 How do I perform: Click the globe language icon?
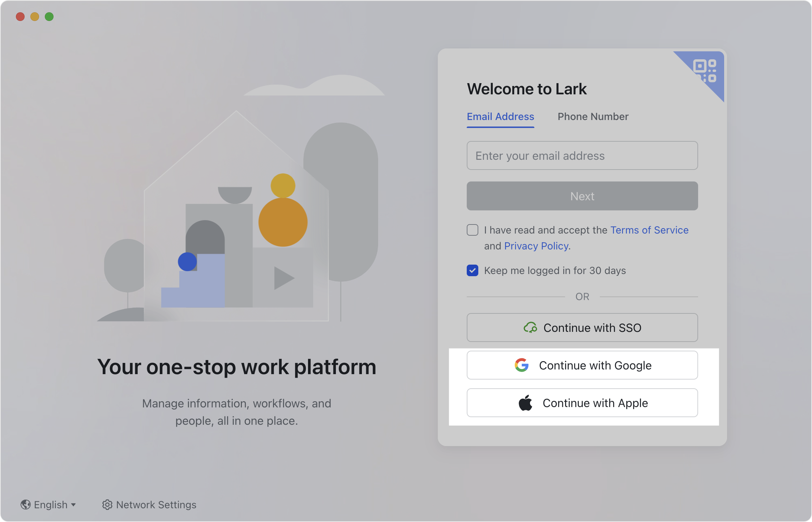[25, 505]
